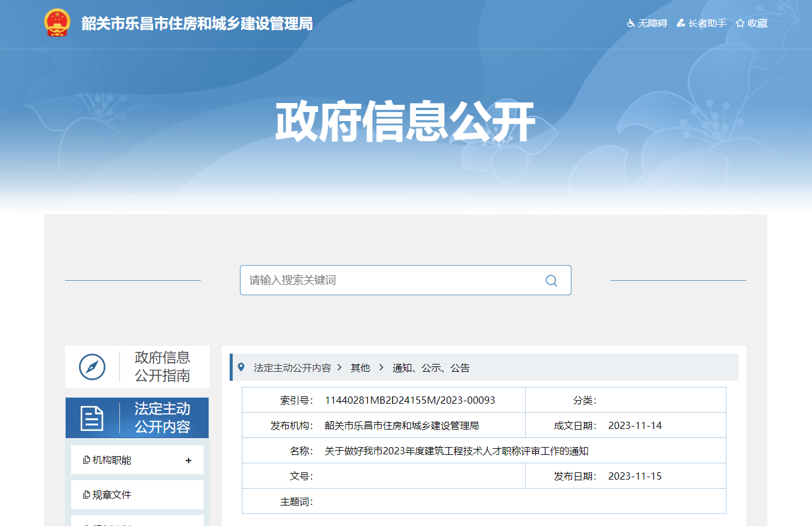The width and height of the screenshot is (812, 526).
Task: Click the magnifier search icon
Action: click(551, 280)
